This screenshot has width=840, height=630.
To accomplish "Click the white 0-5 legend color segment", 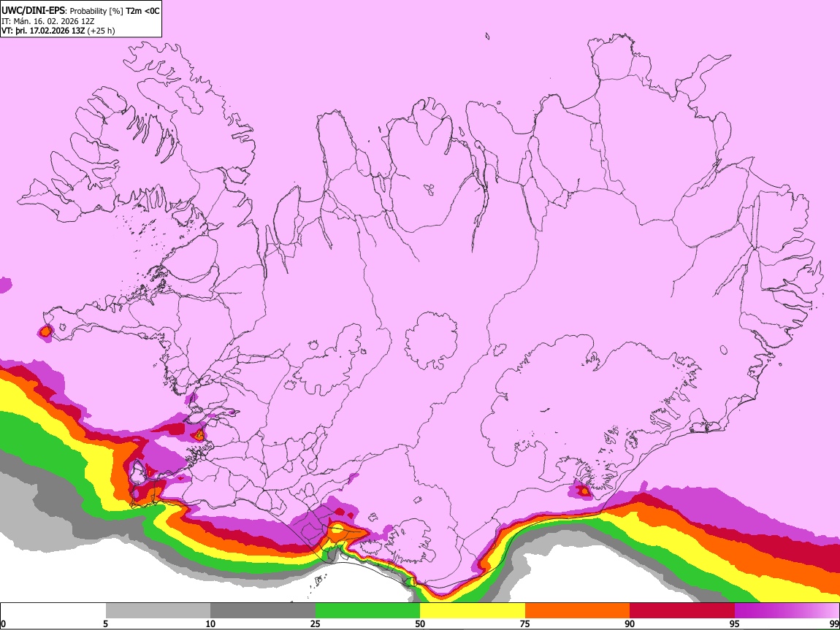I will click(53, 611).
